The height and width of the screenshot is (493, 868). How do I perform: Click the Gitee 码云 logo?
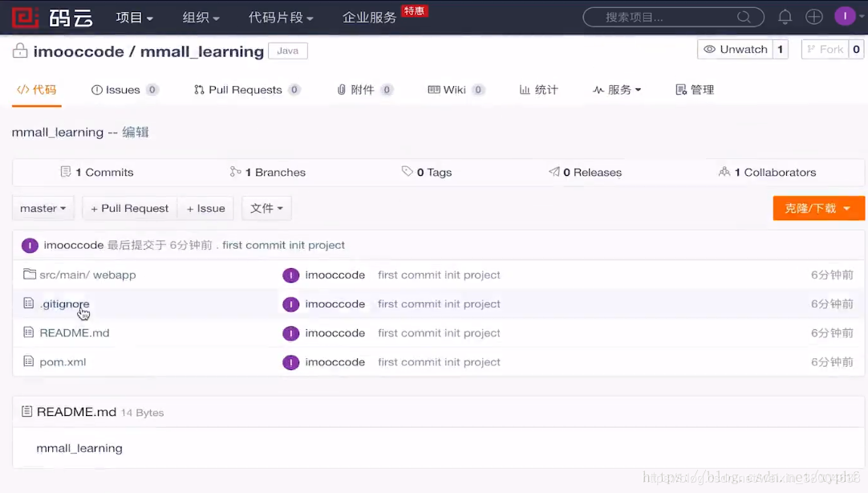(x=53, y=18)
